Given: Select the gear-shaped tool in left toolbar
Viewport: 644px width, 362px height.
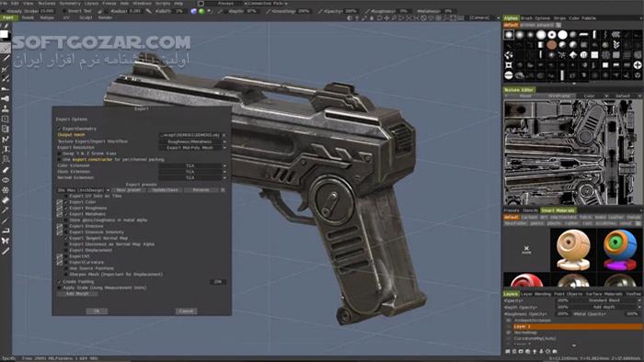Looking at the screenshot, I should [5, 190].
